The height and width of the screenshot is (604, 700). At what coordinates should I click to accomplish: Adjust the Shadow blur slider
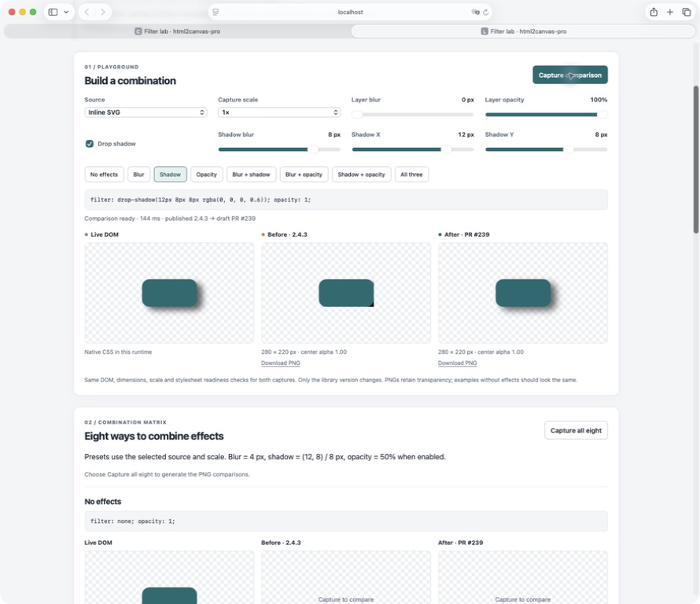[x=279, y=149]
